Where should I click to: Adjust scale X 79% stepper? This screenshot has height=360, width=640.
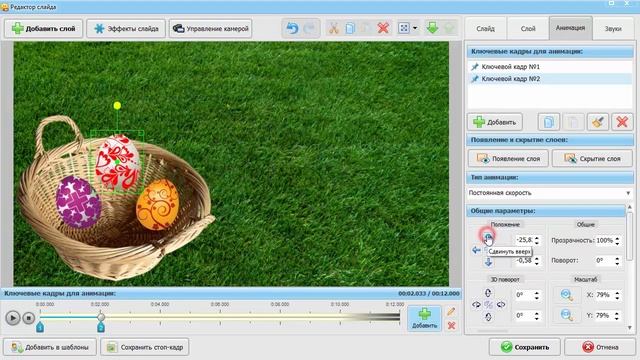tap(617, 295)
